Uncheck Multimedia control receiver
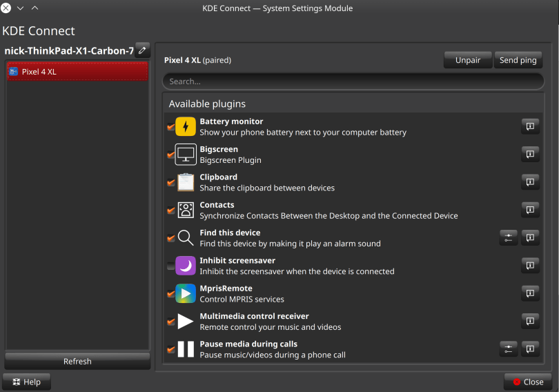This screenshot has height=392, width=559. (x=170, y=322)
